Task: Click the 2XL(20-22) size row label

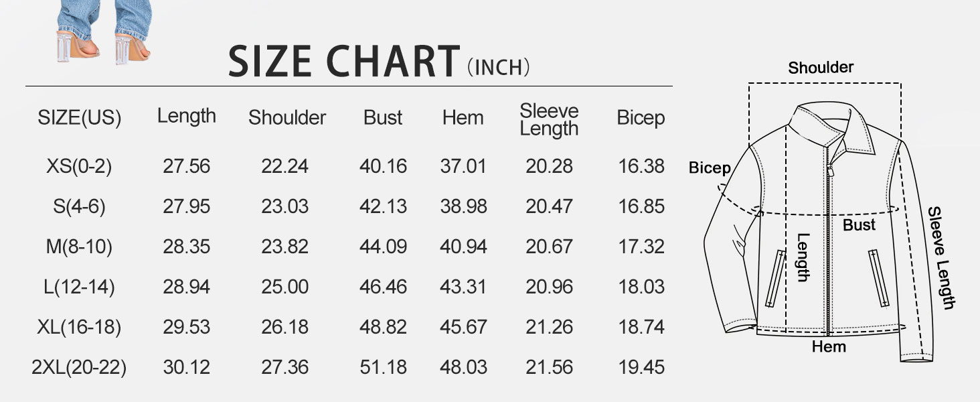Action: click(x=79, y=367)
